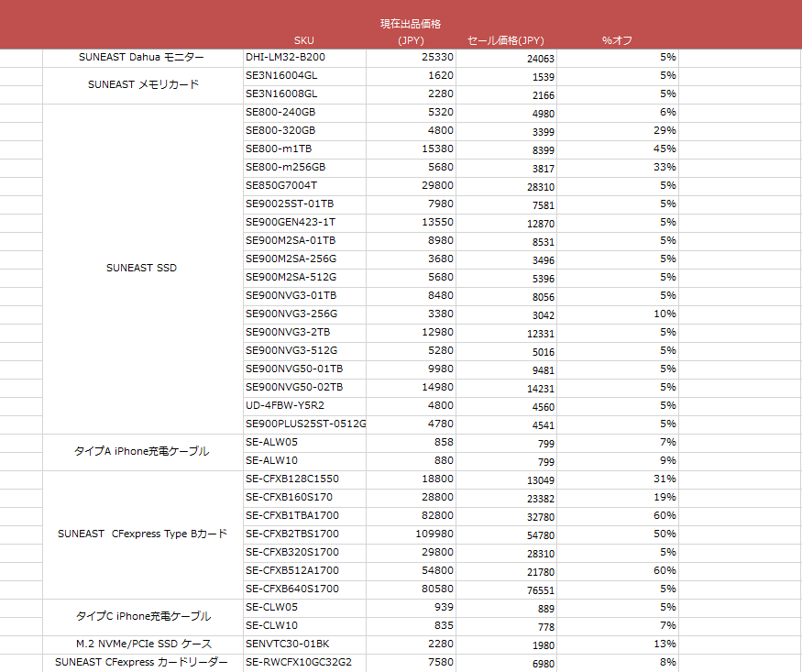Select SKU cell SE900NVG50-02TB
The height and width of the screenshot is (672, 802).
pos(305,388)
